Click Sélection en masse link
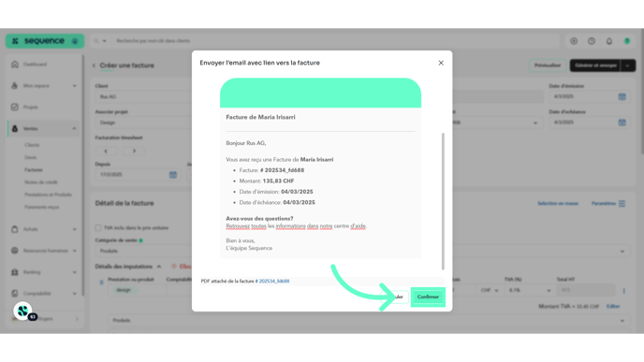 558,204
